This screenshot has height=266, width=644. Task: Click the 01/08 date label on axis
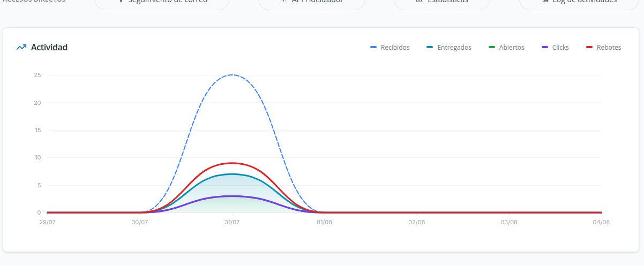tap(324, 222)
